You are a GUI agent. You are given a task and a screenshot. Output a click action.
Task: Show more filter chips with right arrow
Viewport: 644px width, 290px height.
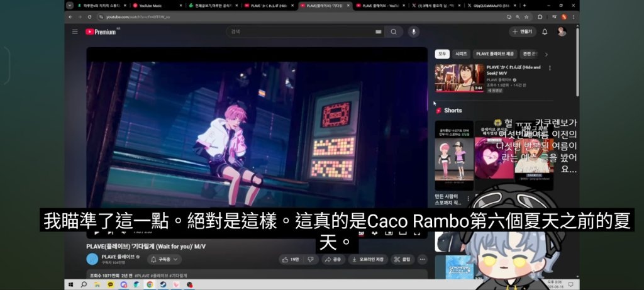[x=547, y=54]
